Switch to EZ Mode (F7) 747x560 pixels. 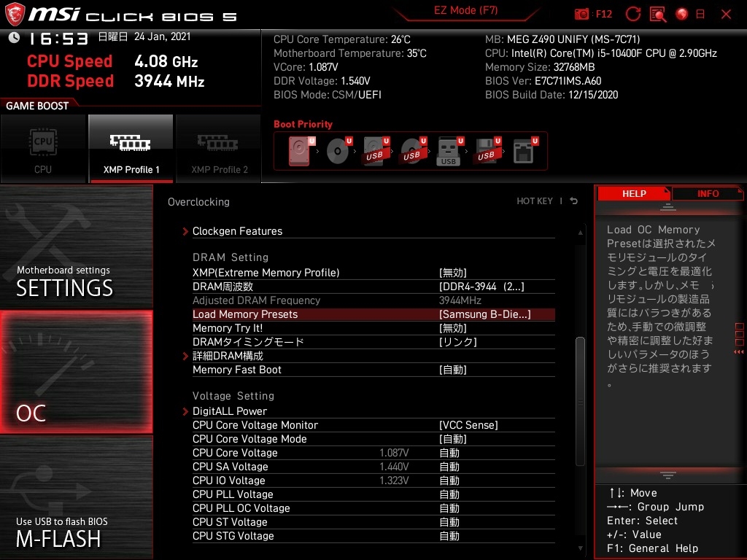click(465, 10)
